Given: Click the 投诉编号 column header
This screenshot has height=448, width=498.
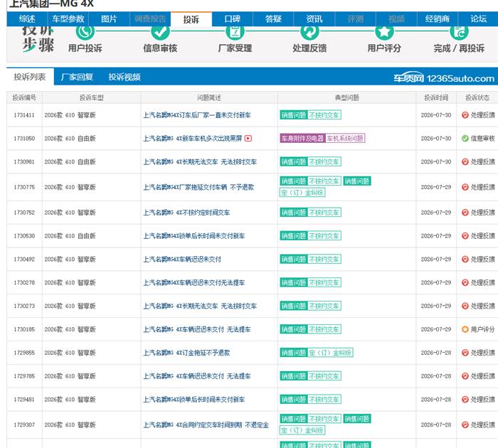Looking at the screenshot, I should tap(24, 97).
